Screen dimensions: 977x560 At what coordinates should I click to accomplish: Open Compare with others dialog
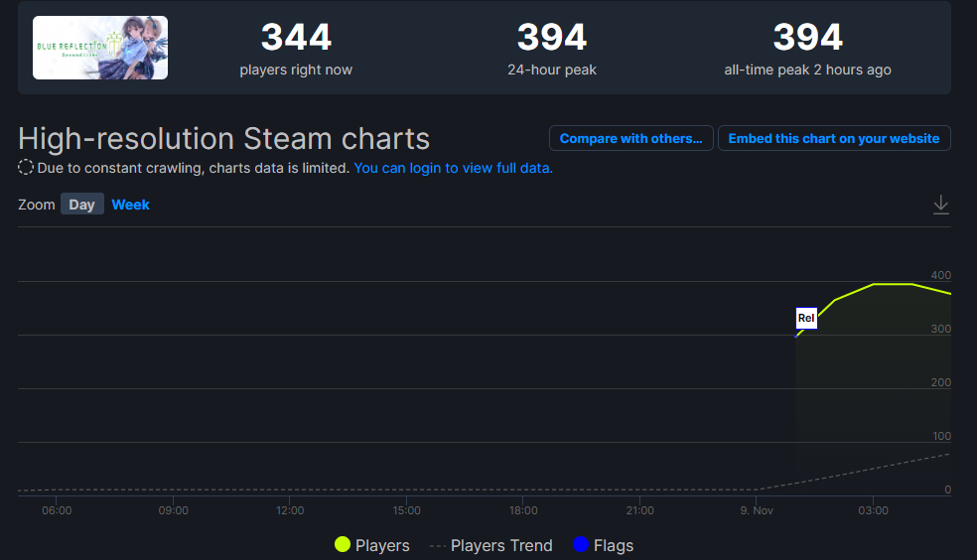click(630, 138)
